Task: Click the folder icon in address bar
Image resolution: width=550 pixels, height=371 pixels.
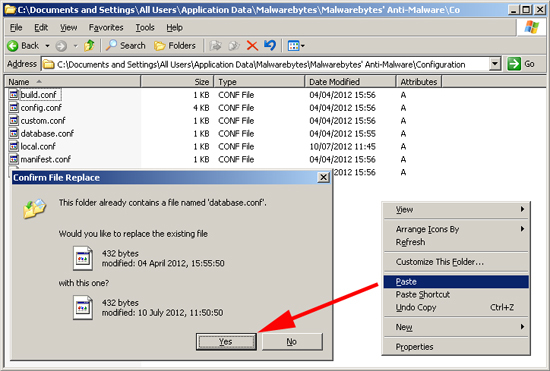Action: 48,65
